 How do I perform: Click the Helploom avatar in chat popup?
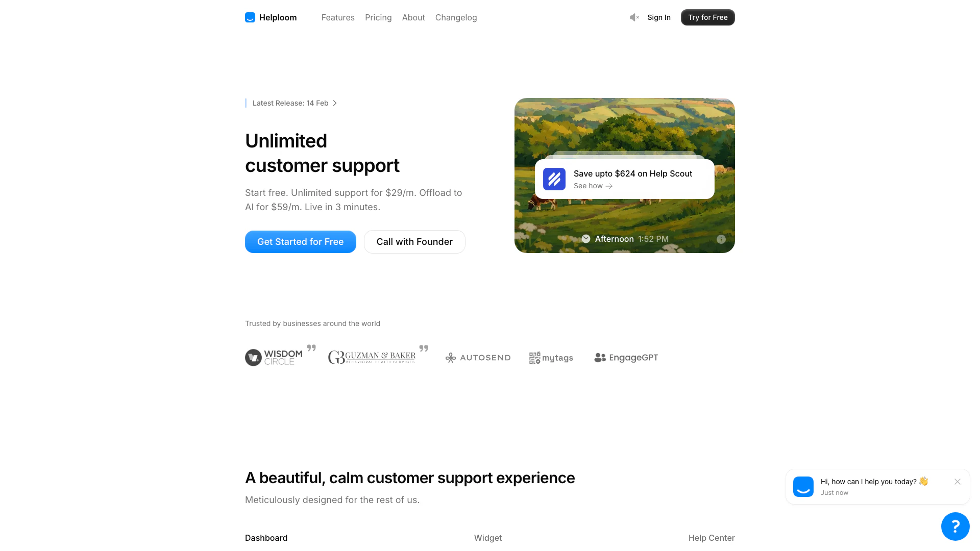(x=803, y=487)
